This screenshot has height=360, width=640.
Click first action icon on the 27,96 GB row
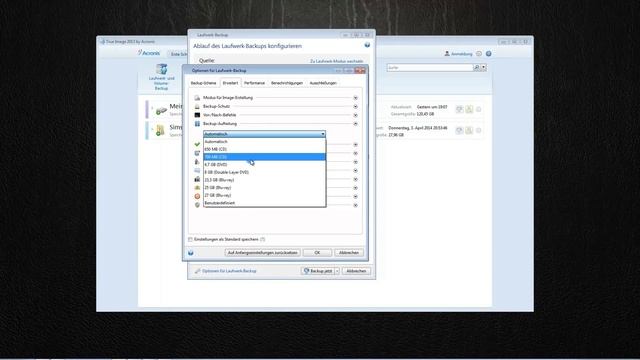[460, 130]
